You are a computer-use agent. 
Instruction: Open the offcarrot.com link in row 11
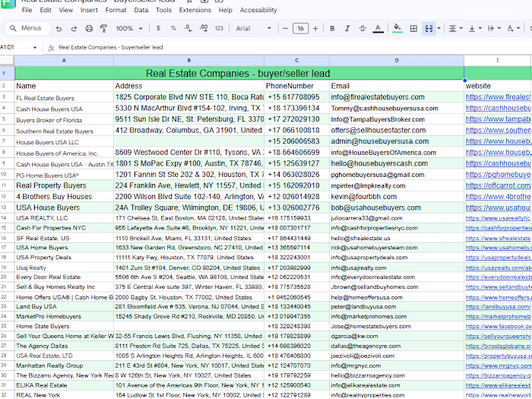coord(498,185)
